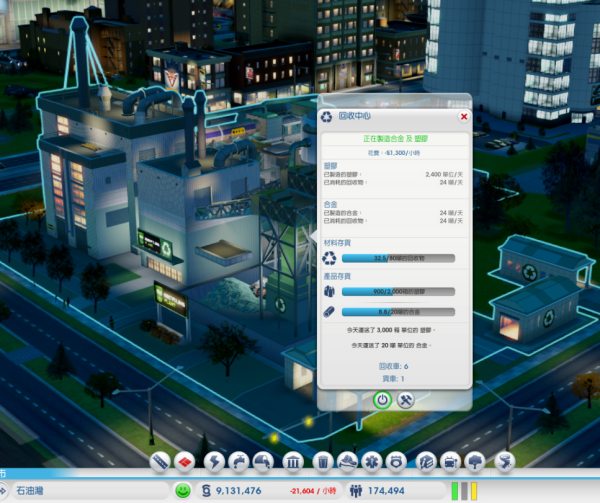600x503 pixels.
Task: Open the Power utilities menu
Action: pos(214,462)
